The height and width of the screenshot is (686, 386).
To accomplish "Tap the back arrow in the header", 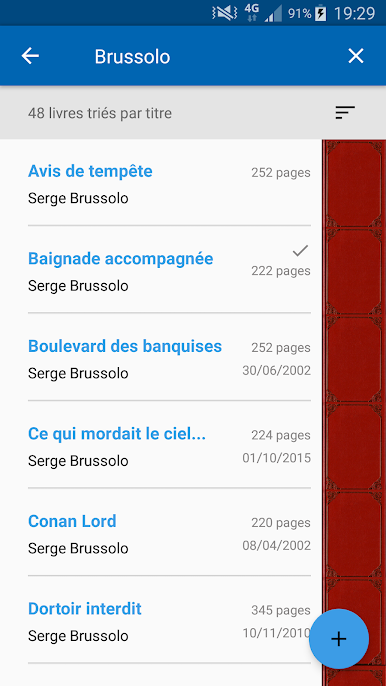I will tap(30, 56).
